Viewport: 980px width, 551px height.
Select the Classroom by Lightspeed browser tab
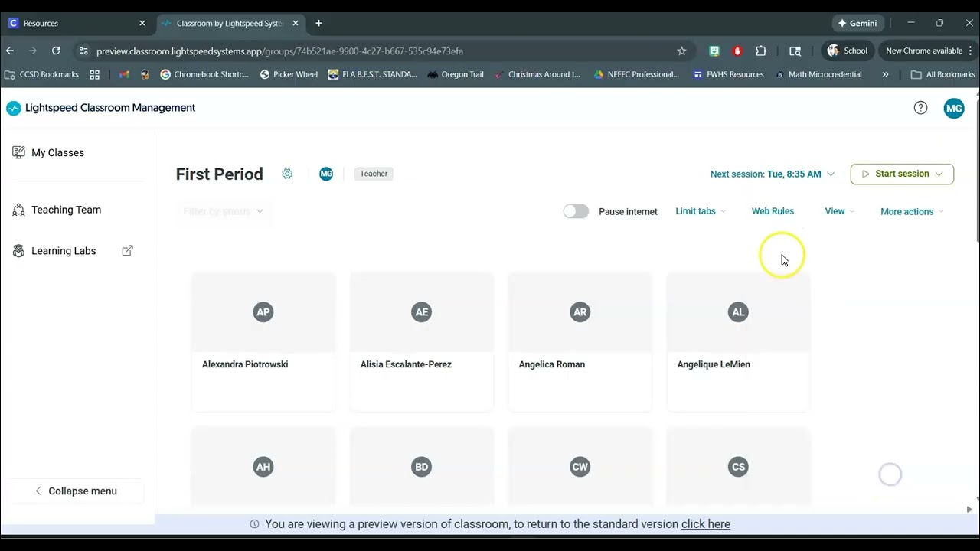coord(230,23)
